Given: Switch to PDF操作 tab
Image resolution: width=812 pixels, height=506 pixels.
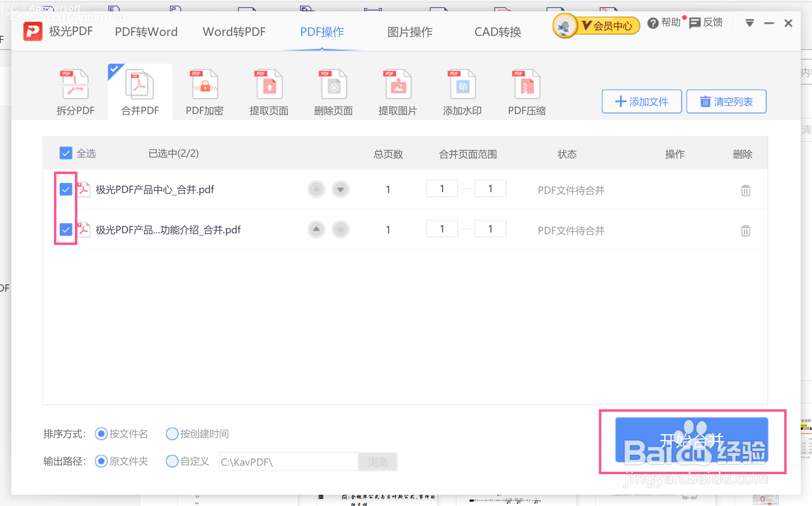Looking at the screenshot, I should (x=322, y=32).
